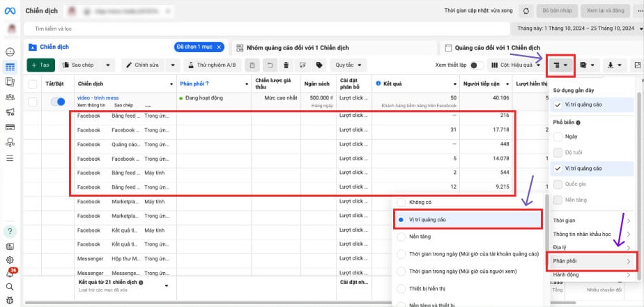Click the undo arrow icon
Image resolution: width=644 pixels, height=307 pixels.
(x=269, y=65)
